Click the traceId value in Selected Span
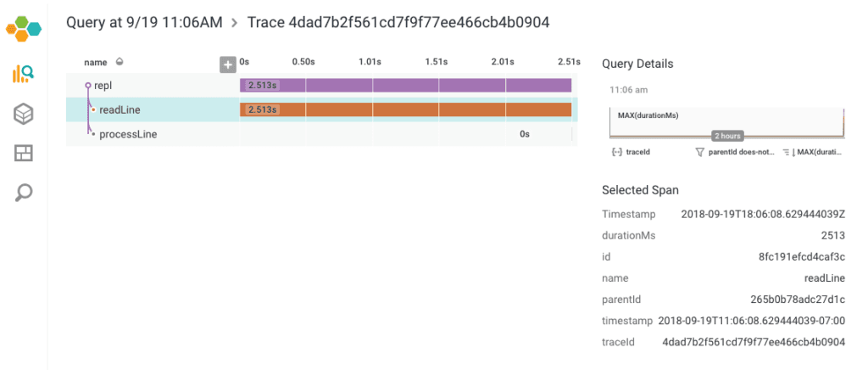The height and width of the screenshot is (370, 868). [x=754, y=342]
